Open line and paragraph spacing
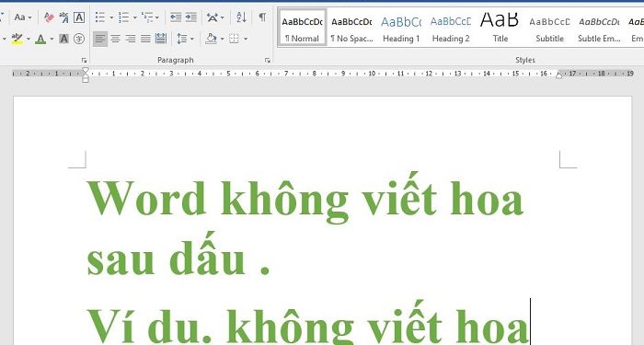Viewport: 644px width, 345px height. [x=182, y=39]
